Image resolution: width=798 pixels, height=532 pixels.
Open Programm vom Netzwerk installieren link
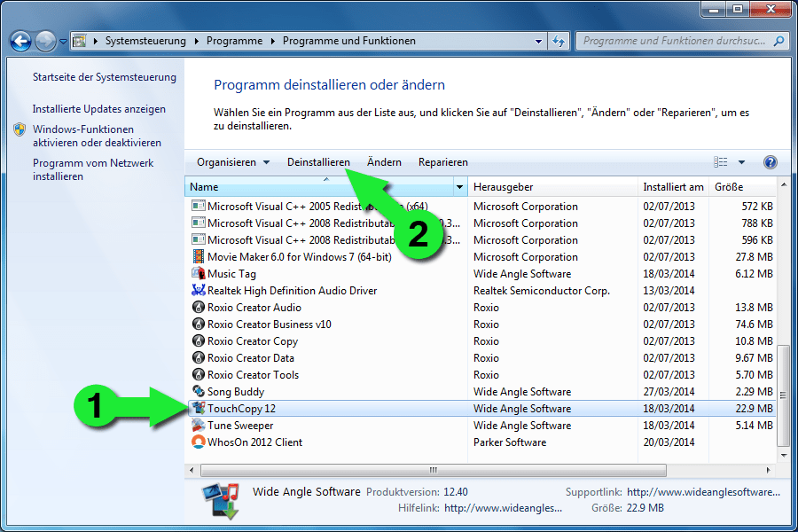(93, 169)
